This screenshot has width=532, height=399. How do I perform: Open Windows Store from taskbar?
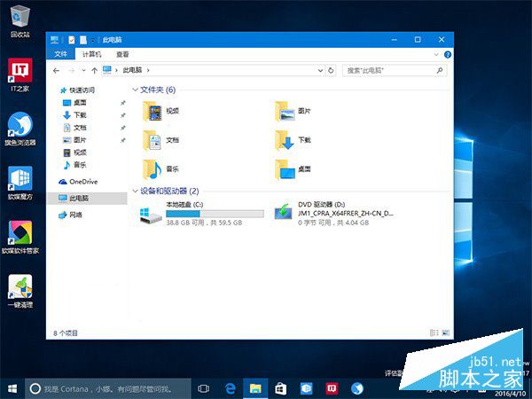280,388
